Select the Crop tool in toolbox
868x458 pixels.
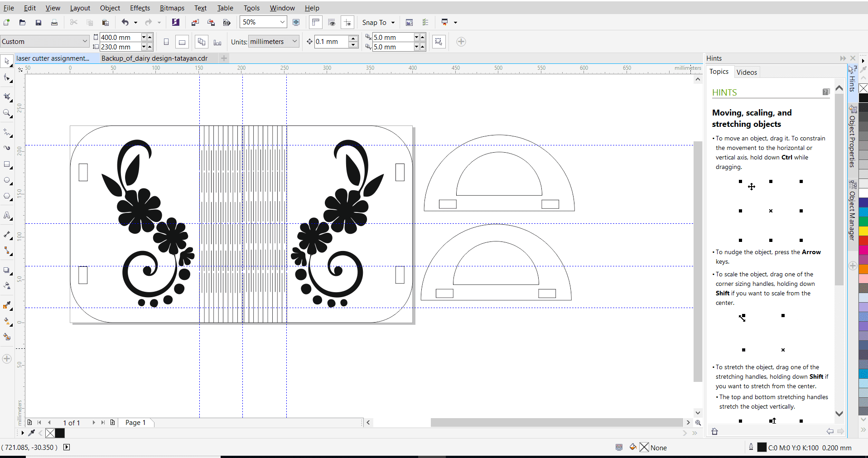(x=7, y=96)
